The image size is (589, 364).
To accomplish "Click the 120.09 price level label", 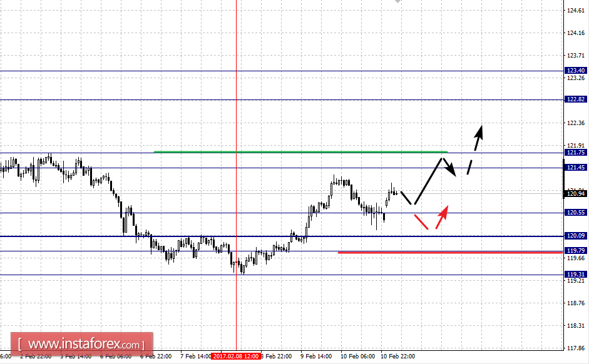I will (575, 236).
